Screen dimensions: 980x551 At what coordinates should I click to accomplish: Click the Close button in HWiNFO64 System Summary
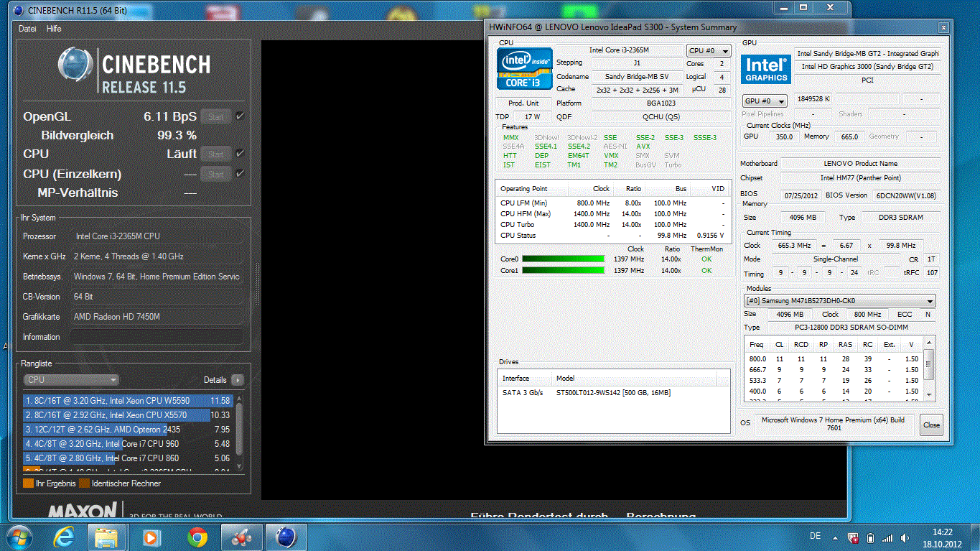pos(931,425)
